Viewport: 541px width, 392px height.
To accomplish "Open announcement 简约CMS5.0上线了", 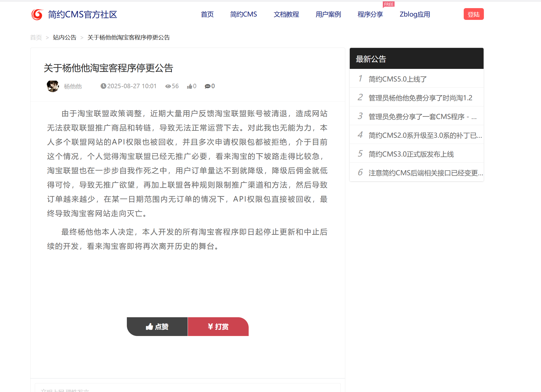I will [x=398, y=79].
